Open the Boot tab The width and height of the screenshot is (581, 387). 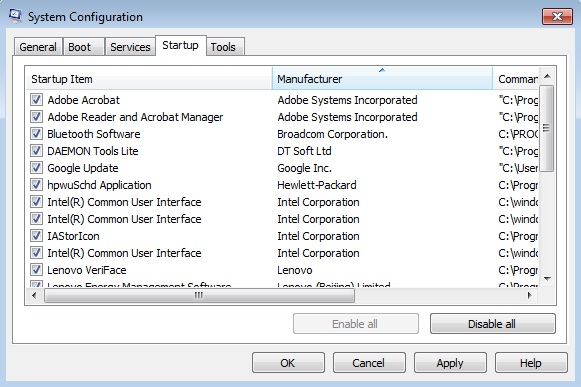click(83, 47)
